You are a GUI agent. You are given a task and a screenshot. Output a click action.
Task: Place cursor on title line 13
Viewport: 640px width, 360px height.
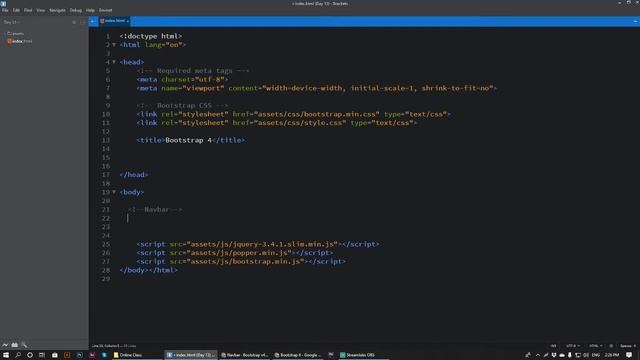[191, 140]
